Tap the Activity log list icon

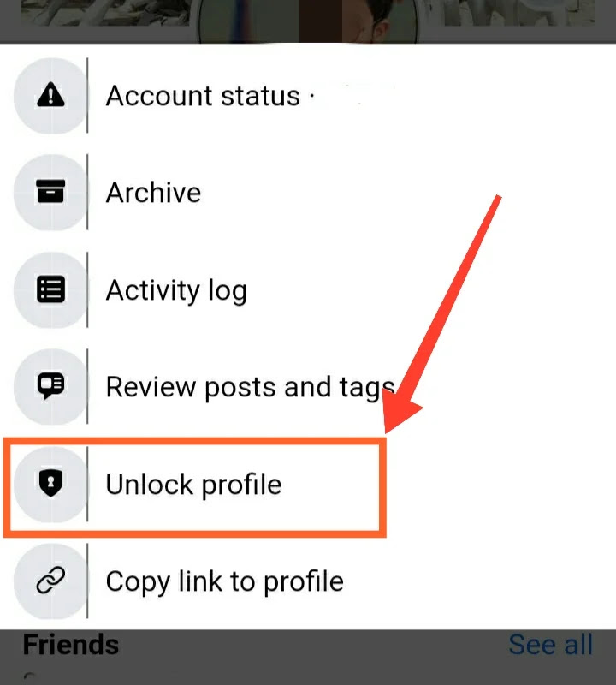[50, 289]
